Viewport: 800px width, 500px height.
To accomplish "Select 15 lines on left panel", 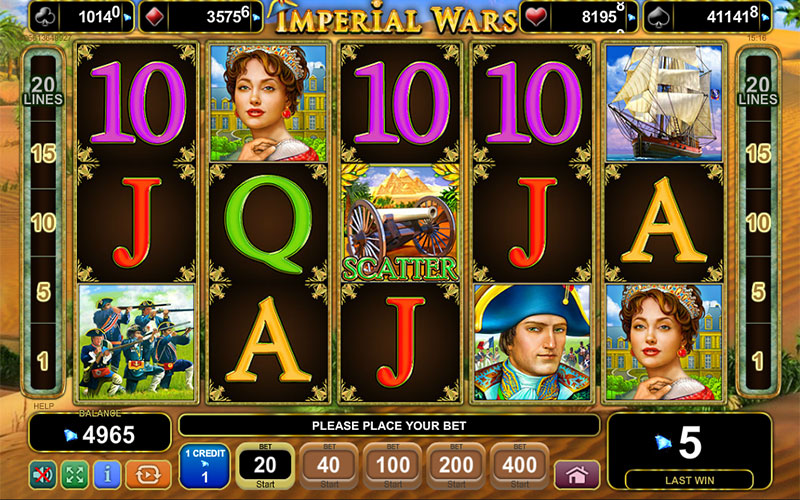I will [43, 154].
